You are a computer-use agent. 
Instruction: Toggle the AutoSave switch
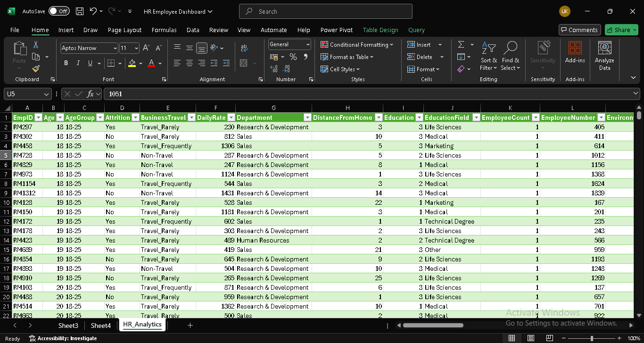(58, 11)
